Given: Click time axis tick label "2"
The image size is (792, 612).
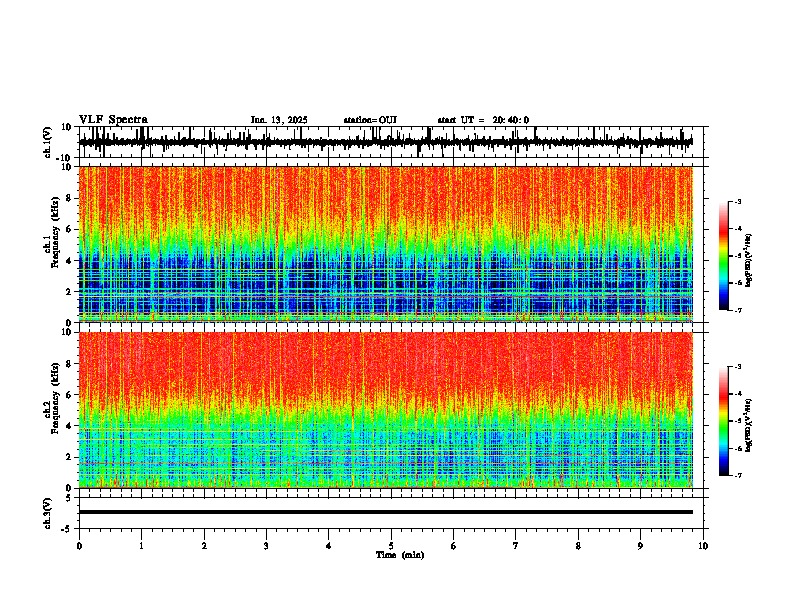Looking at the screenshot, I should point(204,546).
